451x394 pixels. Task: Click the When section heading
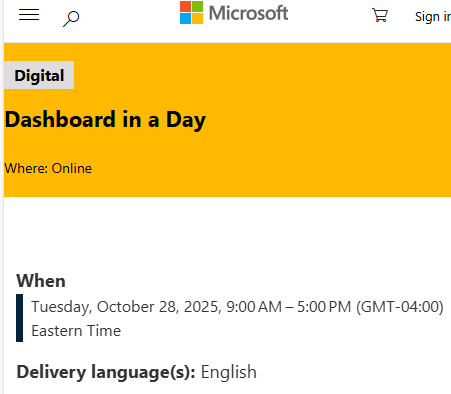coord(41,281)
